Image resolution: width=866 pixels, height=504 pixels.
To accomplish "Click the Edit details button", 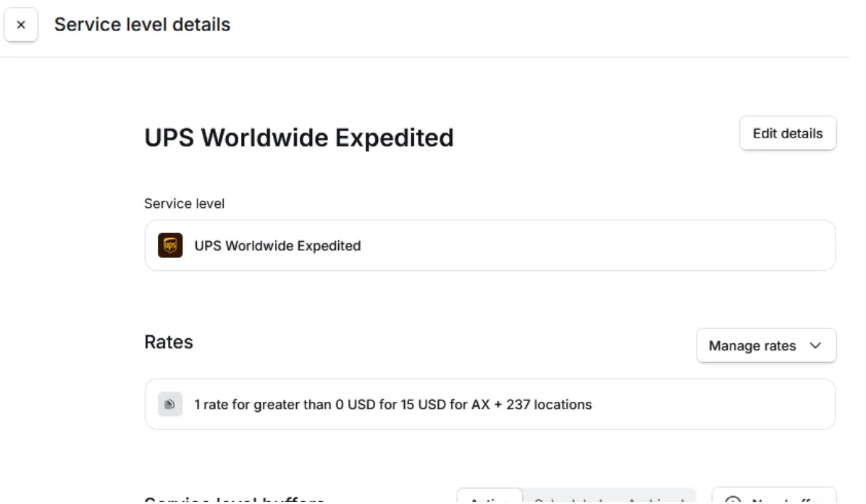I will (788, 133).
